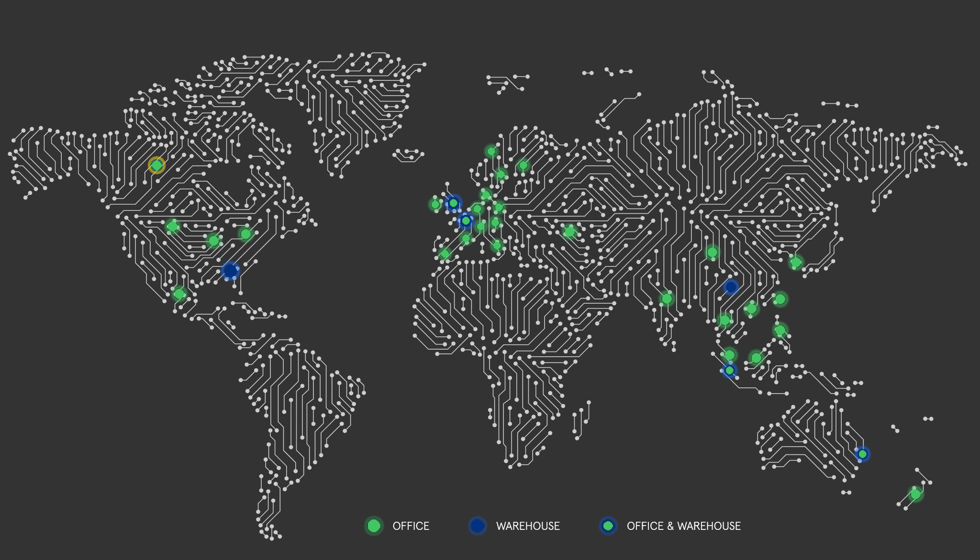Click the office marker near Turkey
The width and height of the screenshot is (980, 560).
point(569,232)
